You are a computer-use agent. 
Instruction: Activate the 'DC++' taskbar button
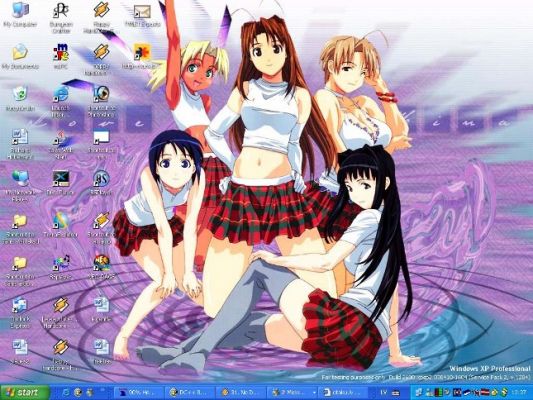[x=190, y=393]
